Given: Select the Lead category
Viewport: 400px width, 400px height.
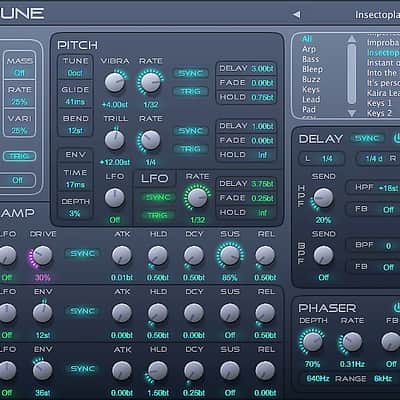Looking at the screenshot, I should coord(311,99).
